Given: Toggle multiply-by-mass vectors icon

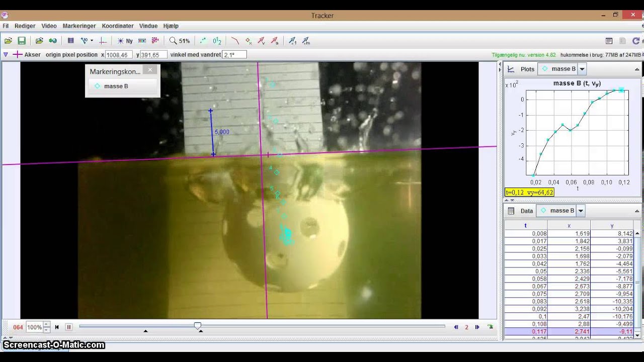Looking at the screenshot, I should point(306,41).
